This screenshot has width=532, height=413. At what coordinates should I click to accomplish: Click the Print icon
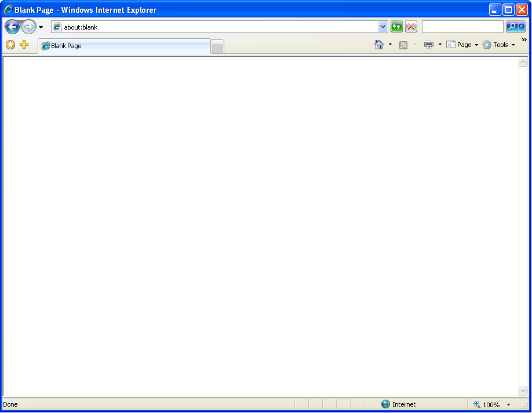[427, 45]
